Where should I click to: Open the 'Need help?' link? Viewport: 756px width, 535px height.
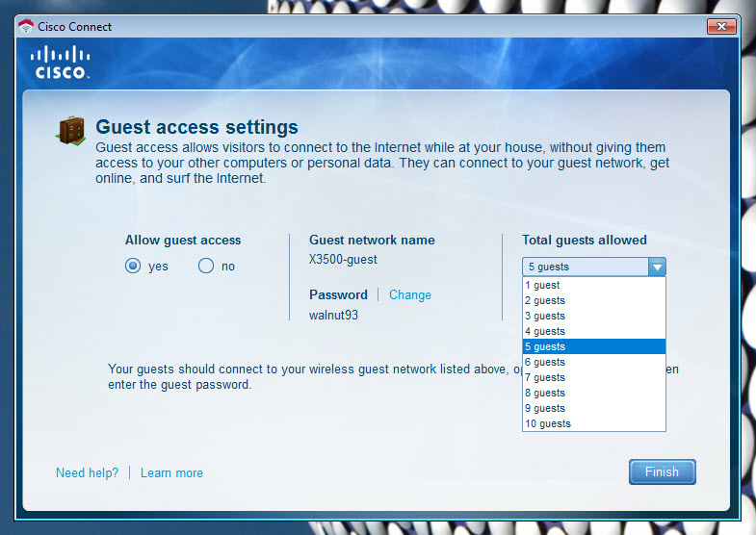tap(88, 472)
